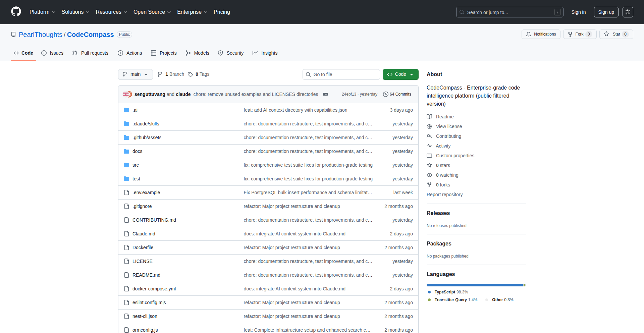This screenshot has width=644, height=333.
Task: Open the src folder icon
Action: click(x=126, y=165)
